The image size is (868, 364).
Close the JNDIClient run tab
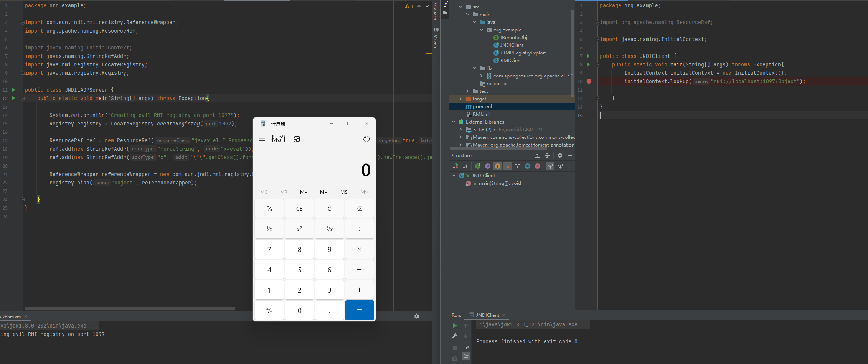503,315
